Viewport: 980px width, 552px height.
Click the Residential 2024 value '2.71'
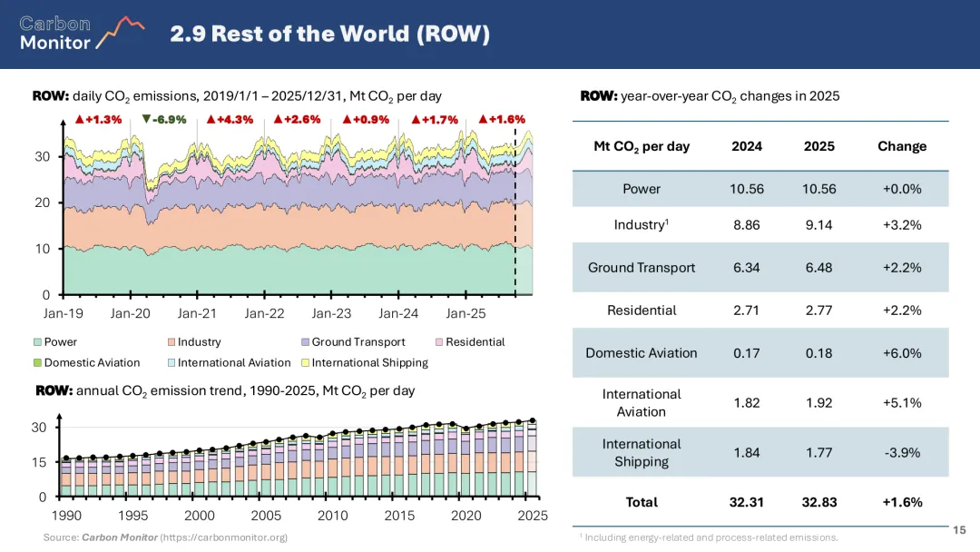[x=746, y=310]
